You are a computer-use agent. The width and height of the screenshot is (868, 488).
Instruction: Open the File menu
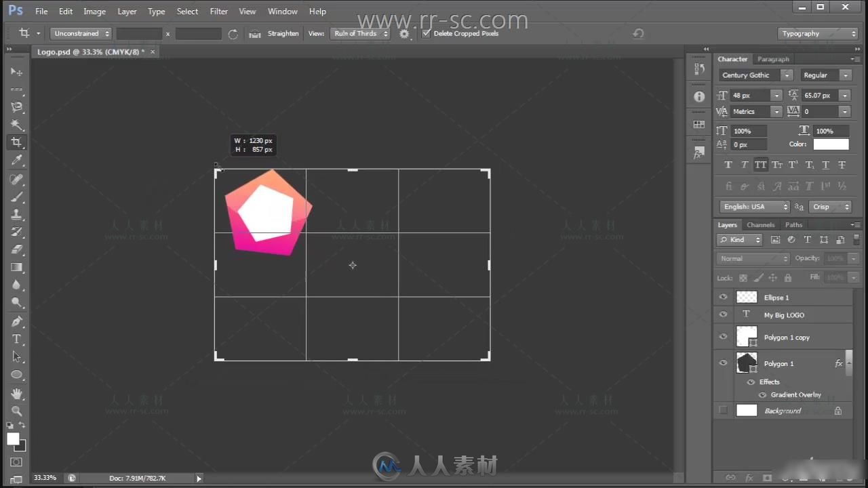coord(41,12)
